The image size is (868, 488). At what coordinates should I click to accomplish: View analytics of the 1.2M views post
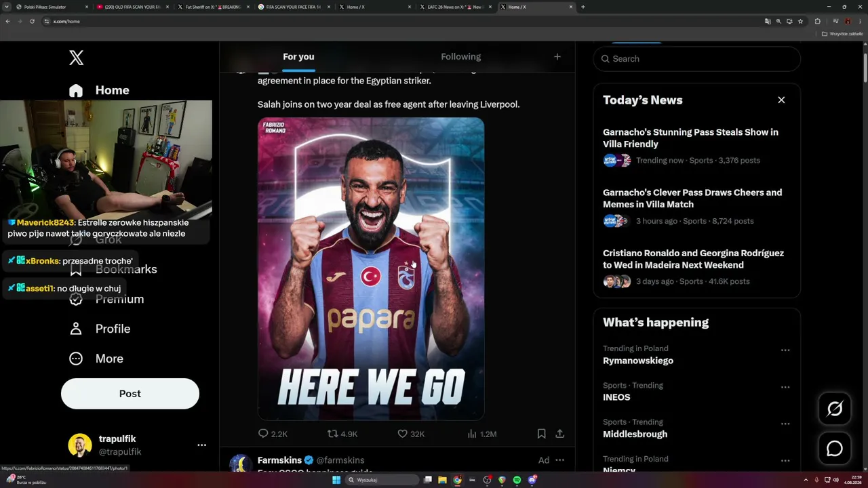pyautogui.click(x=482, y=434)
